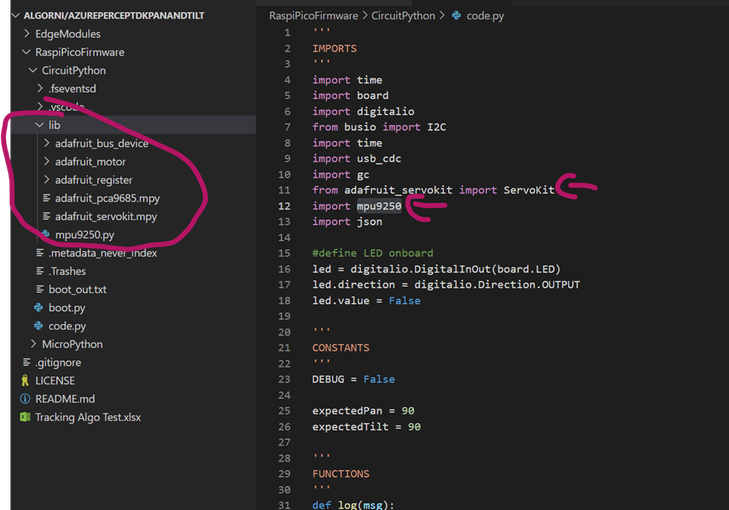Click RaspiPicoFirmware in the breadcrumb
Screen dimensions: 729x510
click(313, 16)
